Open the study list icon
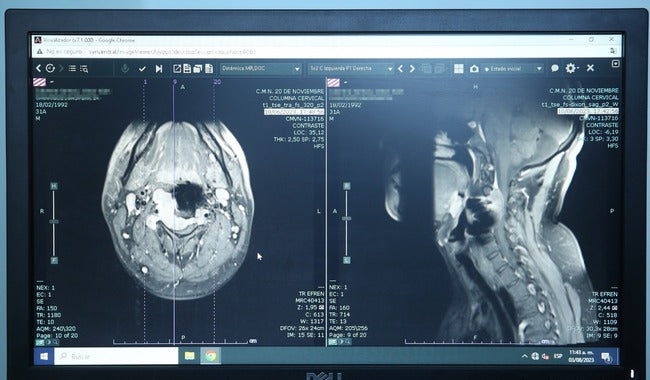650x380 pixels. [x=72, y=68]
